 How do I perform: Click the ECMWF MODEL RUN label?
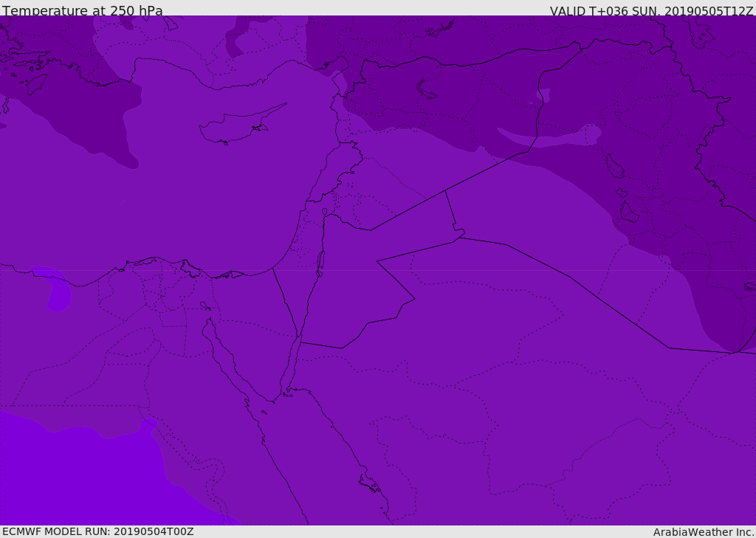97,531
